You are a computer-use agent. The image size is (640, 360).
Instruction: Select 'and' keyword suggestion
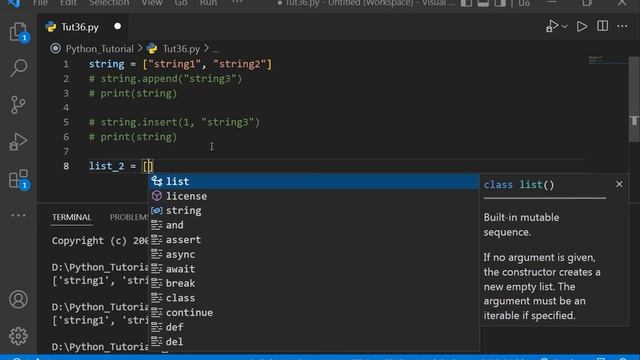coord(313,225)
